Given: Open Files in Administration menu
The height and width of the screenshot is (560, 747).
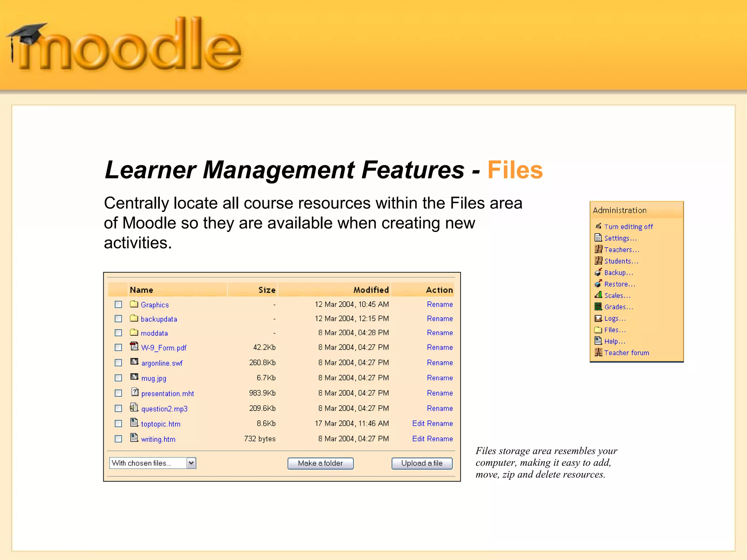Looking at the screenshot, I should click(x=615, y=330).
